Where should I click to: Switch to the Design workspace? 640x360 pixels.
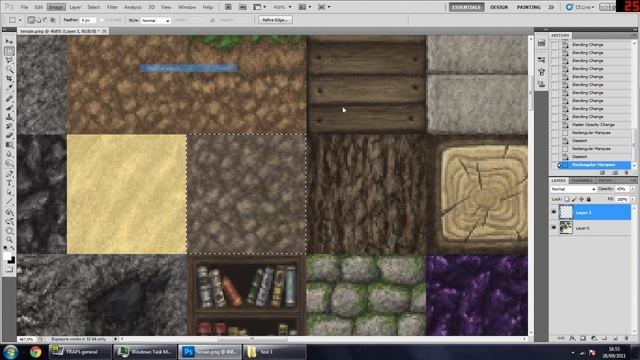(498, 7)
